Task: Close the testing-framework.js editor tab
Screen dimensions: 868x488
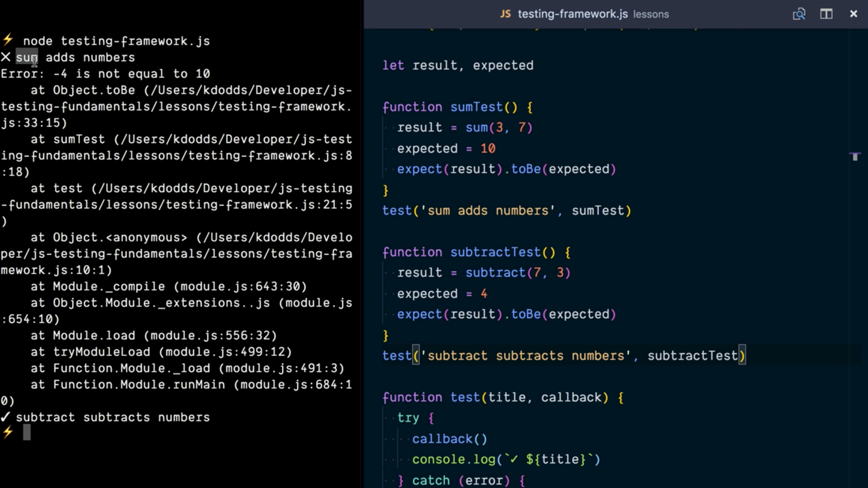Action: [x=853, y=14]
